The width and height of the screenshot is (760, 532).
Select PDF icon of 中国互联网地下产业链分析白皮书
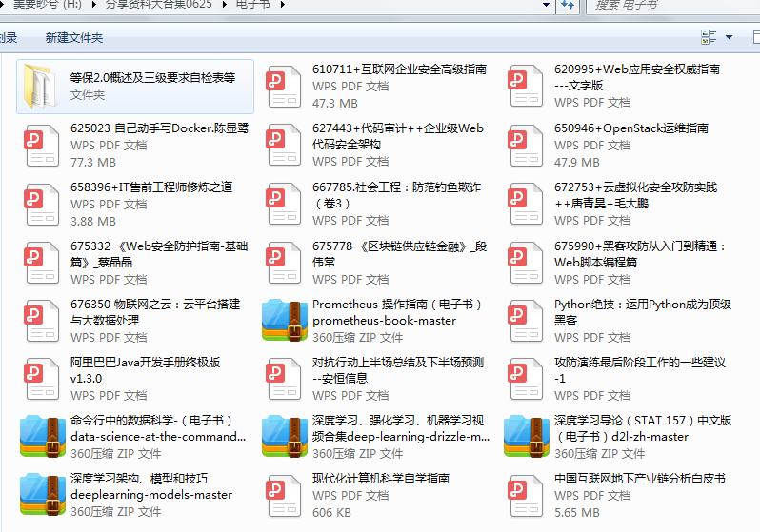(x=526, y=496)
